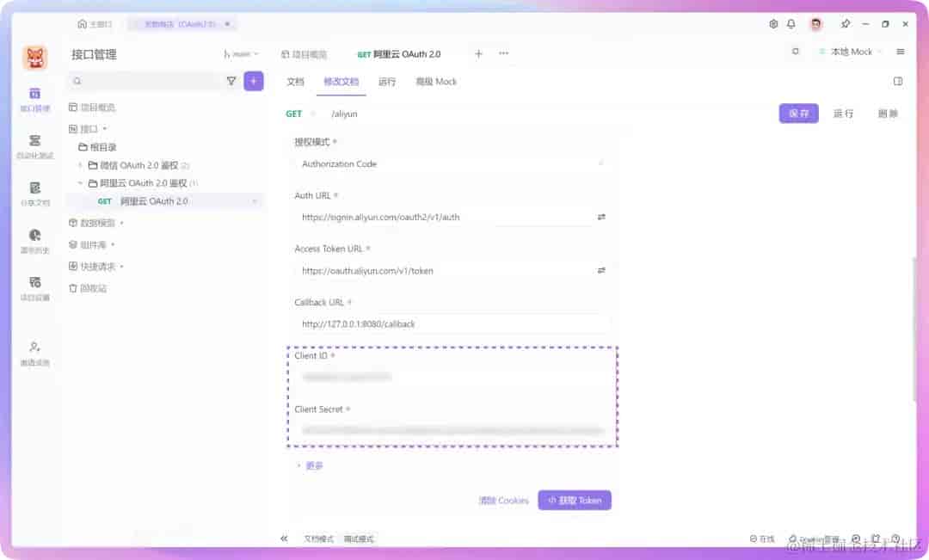Toggle the right side panel layout icon
This screenshot has width=929, height=560.
tap(898, 81)
